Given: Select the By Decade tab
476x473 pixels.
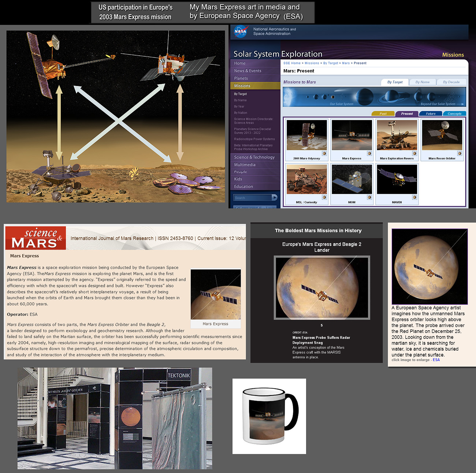Looking at the screenshot, I should coord(451,82).
